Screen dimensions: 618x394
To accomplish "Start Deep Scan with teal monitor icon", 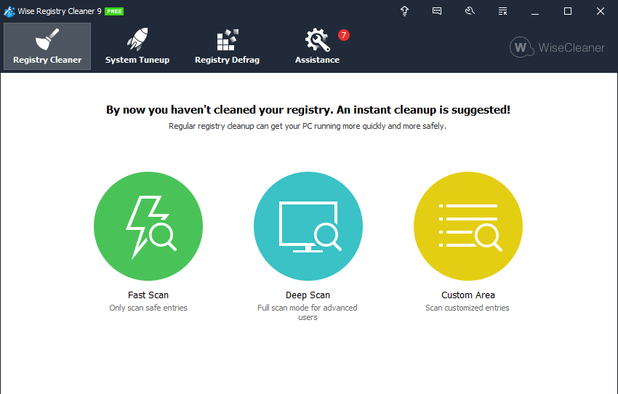I will [x=308, y=226].
